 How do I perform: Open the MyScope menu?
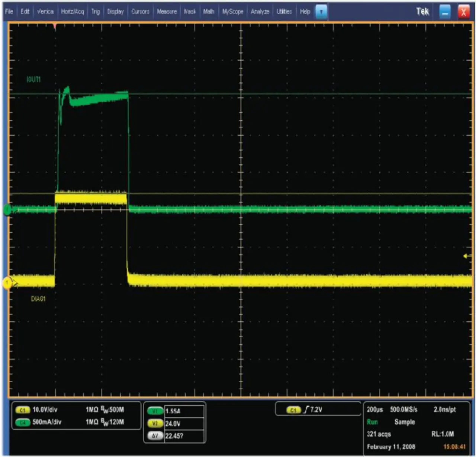point(232,12)
